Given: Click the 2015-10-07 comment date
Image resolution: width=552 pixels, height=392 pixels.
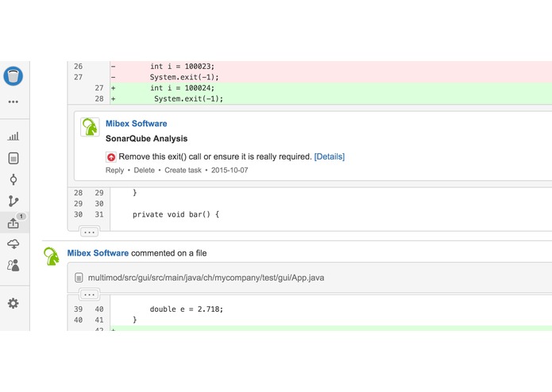Looking at the screenshot, I should point(230,170).
